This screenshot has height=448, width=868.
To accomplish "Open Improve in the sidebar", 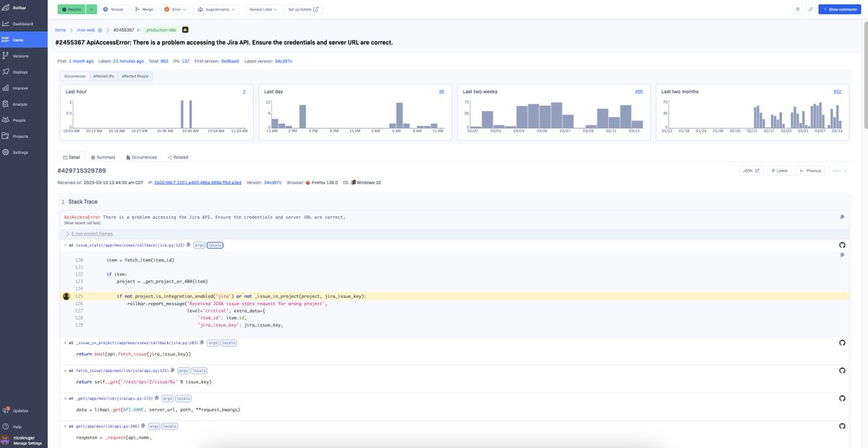I will tap(23, 88).
